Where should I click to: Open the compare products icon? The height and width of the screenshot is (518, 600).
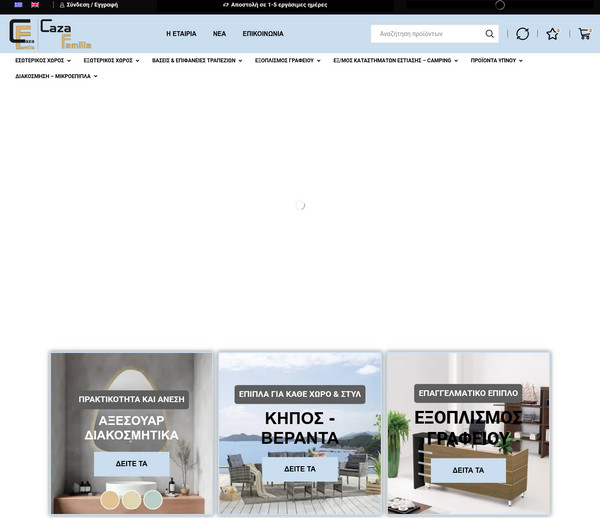click(x=522, y=34)
